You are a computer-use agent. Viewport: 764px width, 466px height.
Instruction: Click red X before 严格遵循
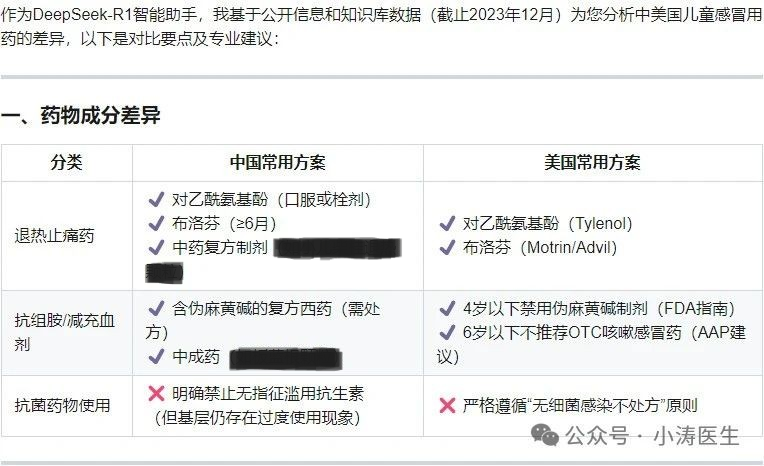pos(447,405)
